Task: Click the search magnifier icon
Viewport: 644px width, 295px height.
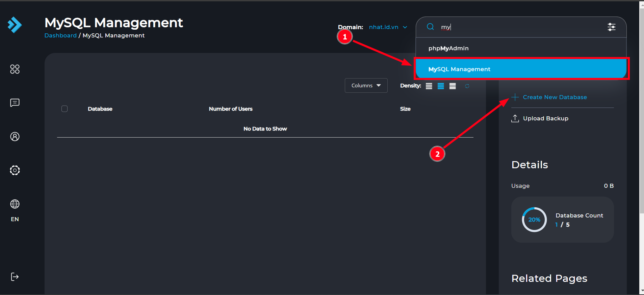Action: pyautogui.click(x=430, y=27)
